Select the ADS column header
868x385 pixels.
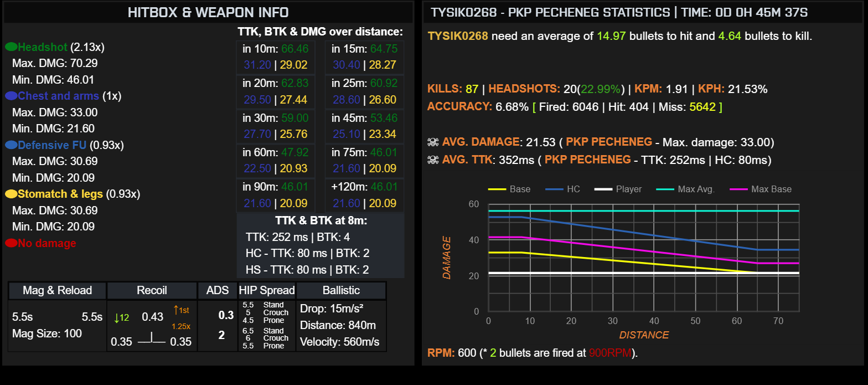coord(218,290)
